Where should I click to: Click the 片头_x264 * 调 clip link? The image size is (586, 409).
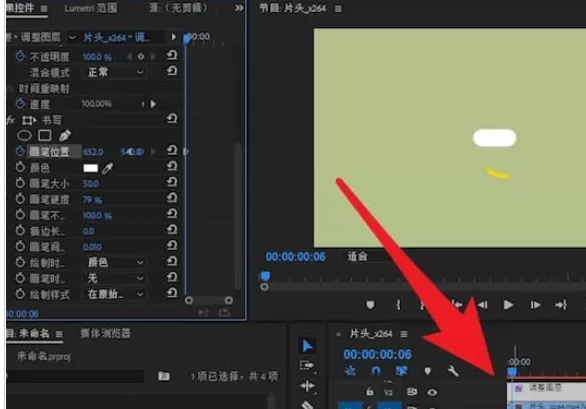point(116,37)
